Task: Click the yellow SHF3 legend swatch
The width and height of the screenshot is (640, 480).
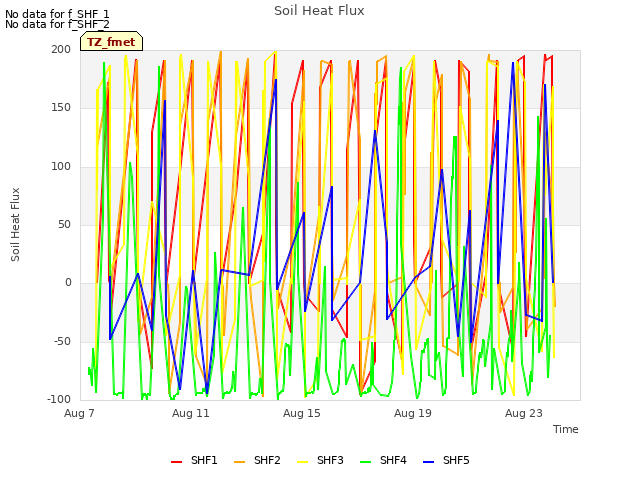Action: point(302,462)
